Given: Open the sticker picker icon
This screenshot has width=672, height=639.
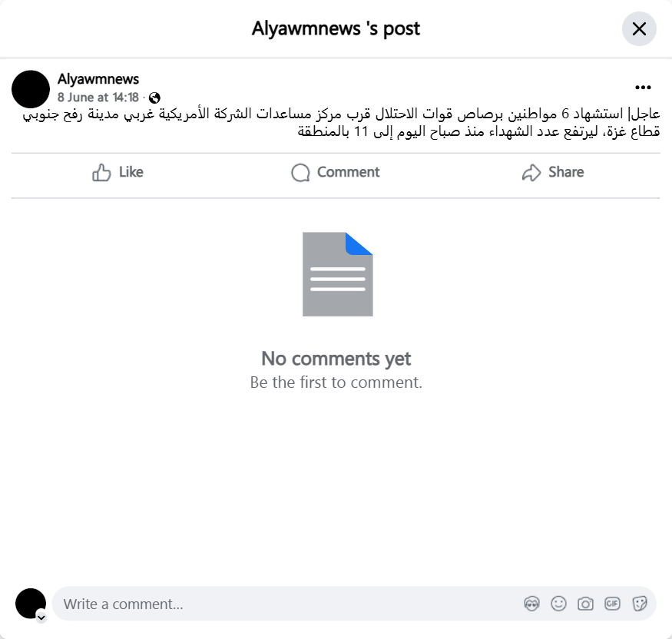Looking at the screenshot, I should pos(640,604).
